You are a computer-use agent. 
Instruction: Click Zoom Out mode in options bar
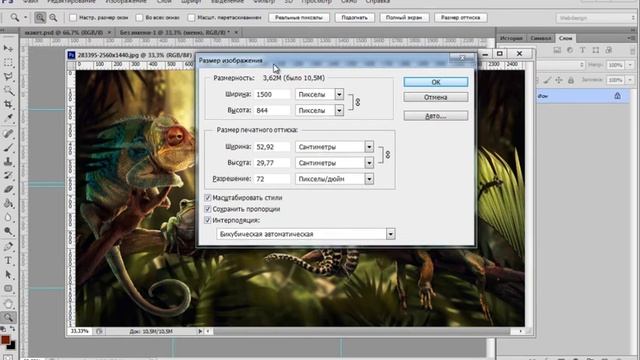click(53, 18)
